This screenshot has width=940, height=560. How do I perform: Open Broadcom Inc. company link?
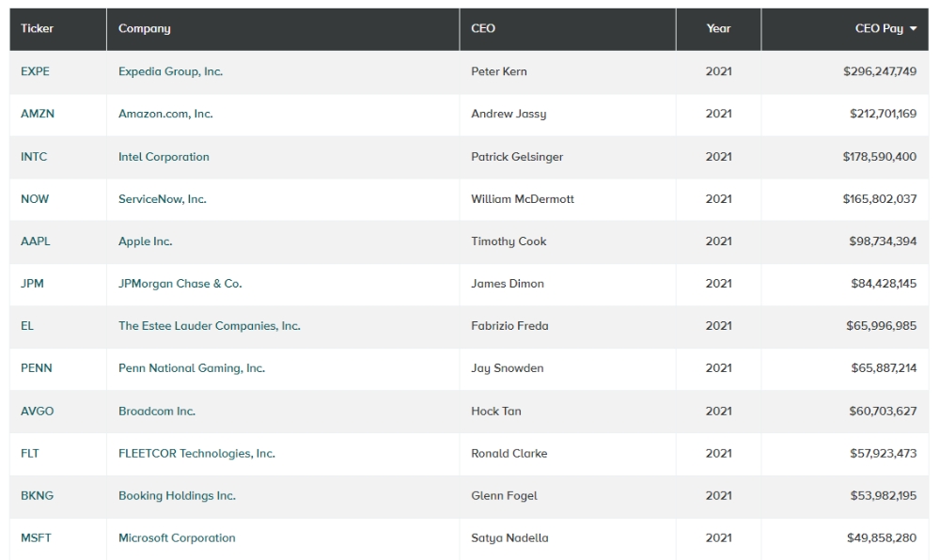(157, 411)
